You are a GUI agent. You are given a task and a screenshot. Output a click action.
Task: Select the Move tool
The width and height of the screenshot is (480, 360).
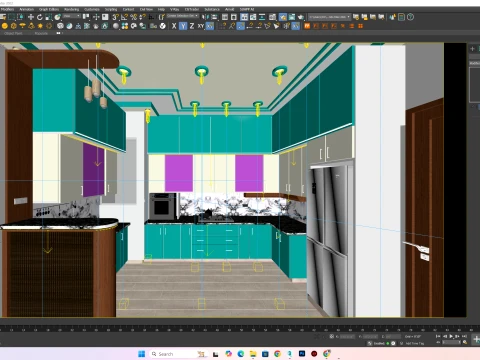[x=31, y=17]
